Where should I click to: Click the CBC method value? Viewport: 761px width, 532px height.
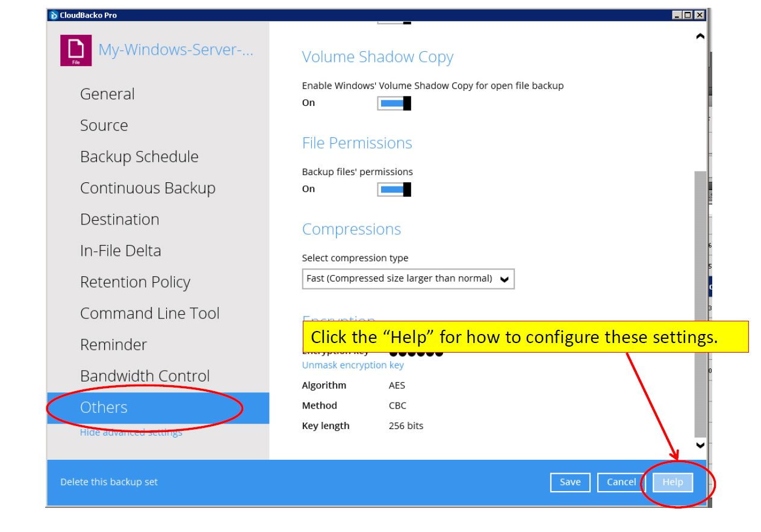click(397, 406)
